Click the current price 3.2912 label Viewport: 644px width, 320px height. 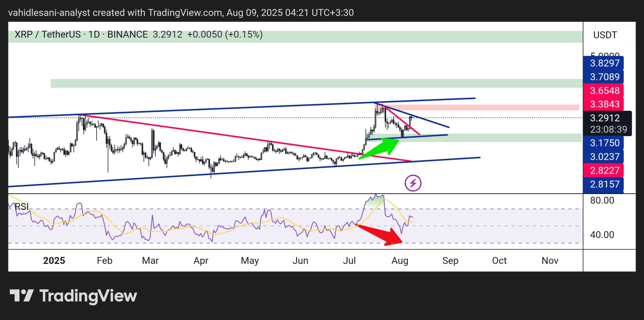[604, 118]
